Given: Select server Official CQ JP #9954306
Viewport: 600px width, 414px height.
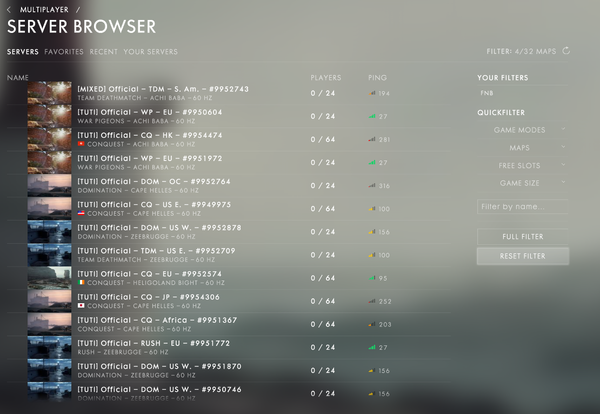Looking at the screenshot, I should pyautogui.click(x=229, y=301).
